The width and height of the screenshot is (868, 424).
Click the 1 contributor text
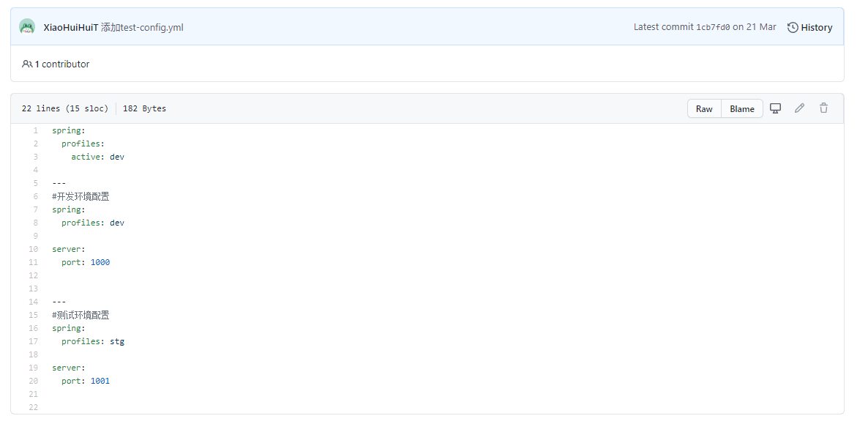pyautogui.click(x=62, y=64)
